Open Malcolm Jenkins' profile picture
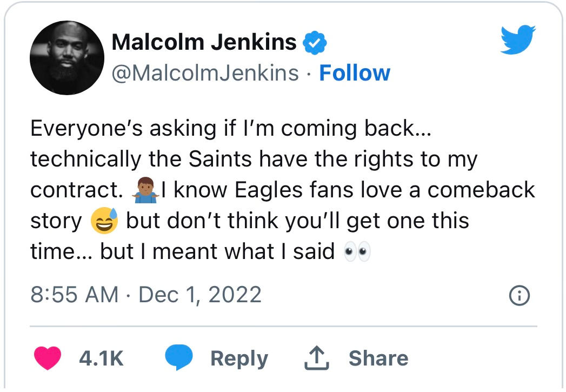This screenshot has height=392, width=566. point(66,58)
